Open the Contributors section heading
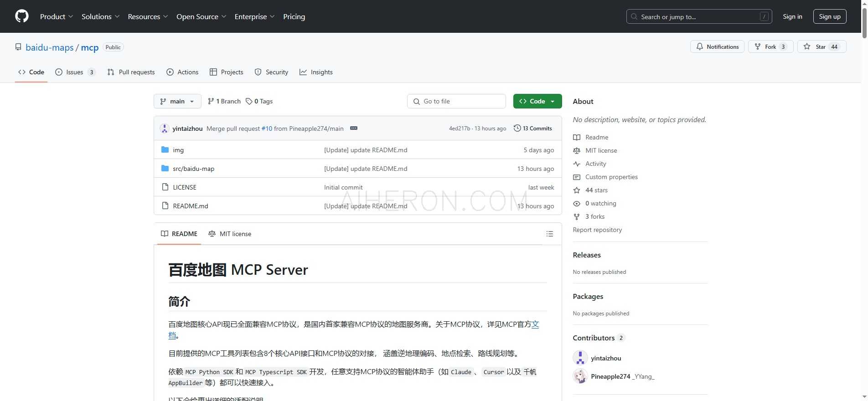 (599, 338)
